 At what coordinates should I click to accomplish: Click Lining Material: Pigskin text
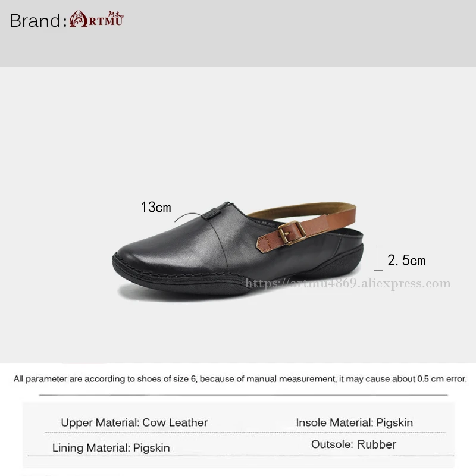(111, 448)
